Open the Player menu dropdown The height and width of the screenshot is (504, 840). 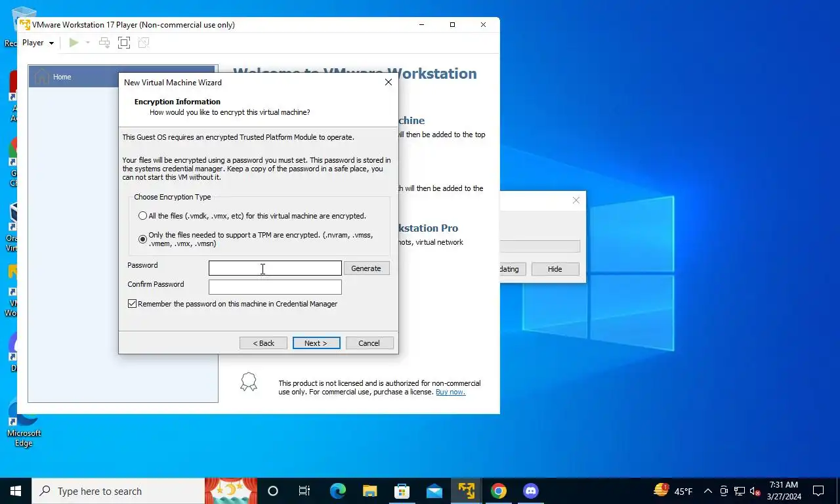pos(38,43)
